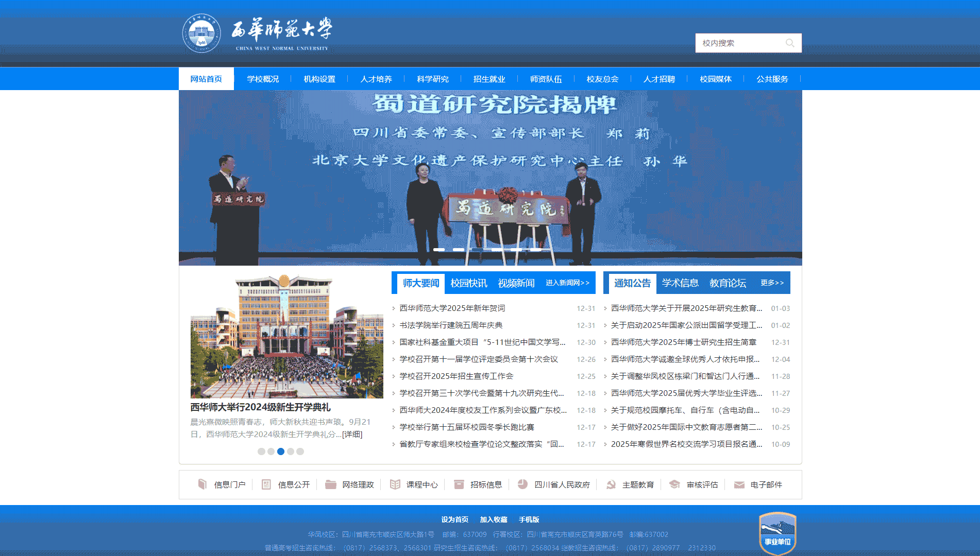Go to 网站首页 nav tab
This screenshot has width=980, height=556.
pyautogui.click(x=206, y=79)
